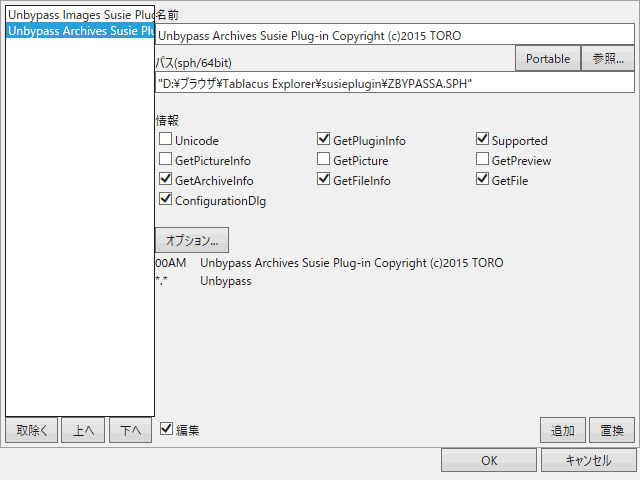
Task: Click into the plugin path text field
Action: 395,85
